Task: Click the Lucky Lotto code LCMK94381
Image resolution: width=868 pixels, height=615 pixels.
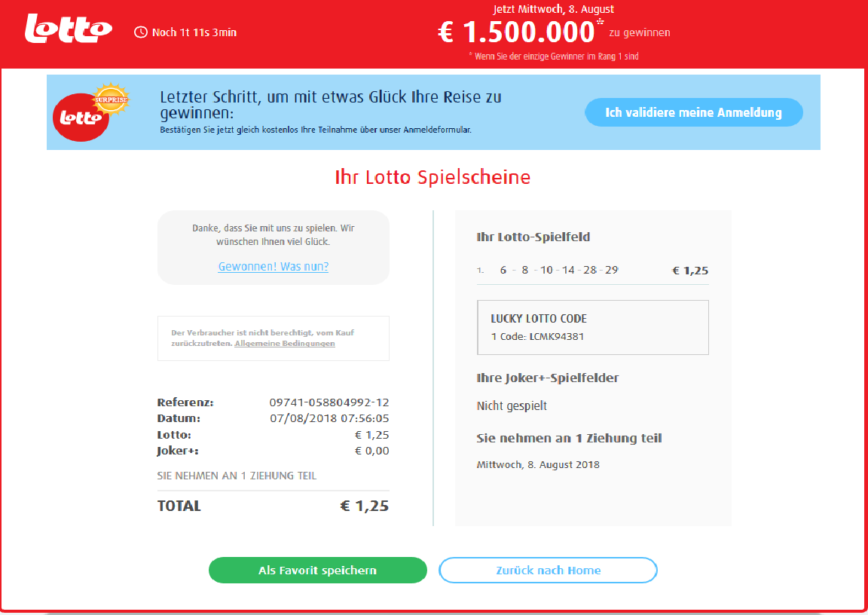Action: tap(557, 336)
